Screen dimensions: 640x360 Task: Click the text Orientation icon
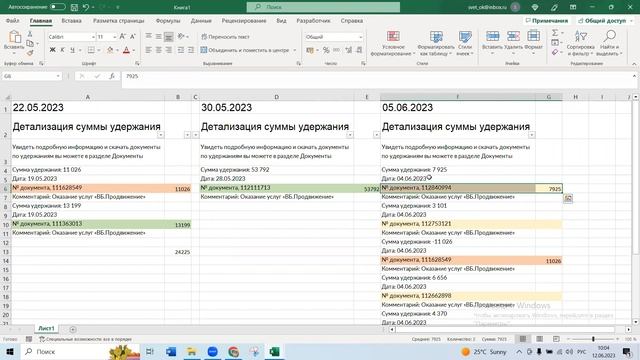tap(182, 37)
